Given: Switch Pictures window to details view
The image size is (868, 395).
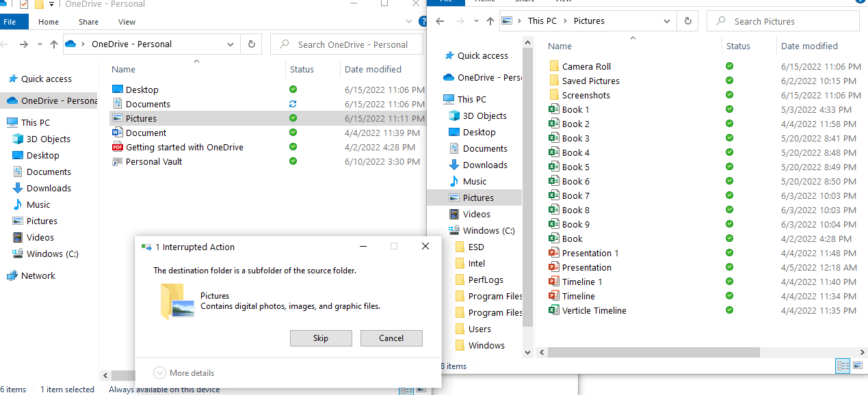Looking at the screenshot, I should [843, 366].
